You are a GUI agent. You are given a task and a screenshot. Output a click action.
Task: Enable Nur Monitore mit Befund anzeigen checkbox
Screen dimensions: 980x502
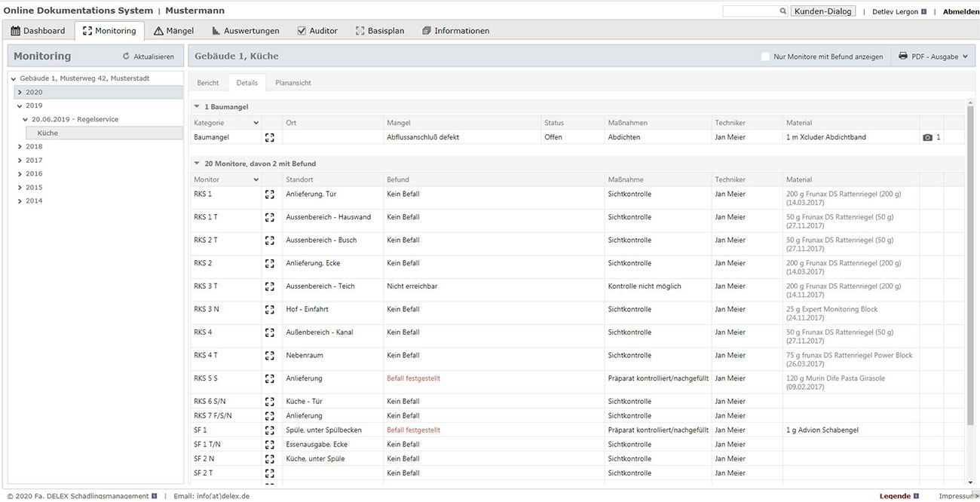tap(765, 57)
